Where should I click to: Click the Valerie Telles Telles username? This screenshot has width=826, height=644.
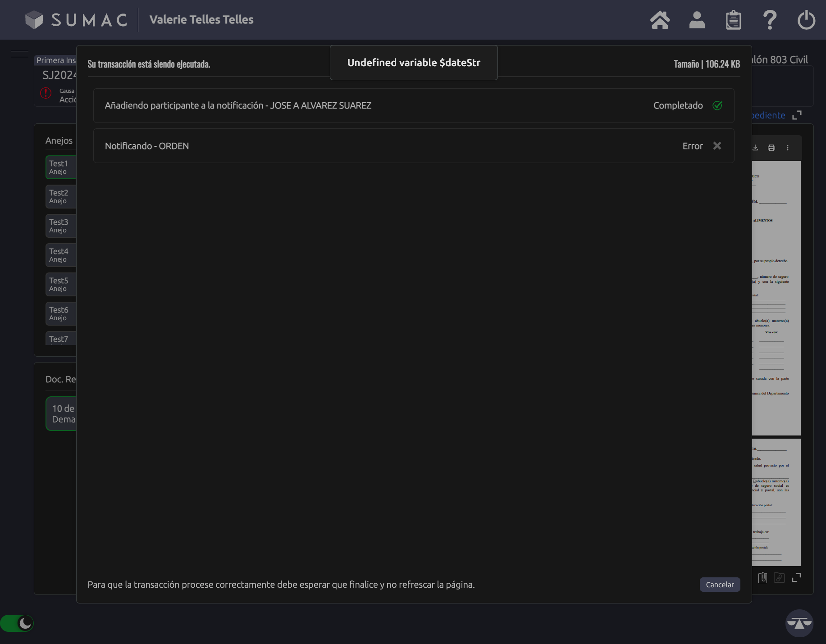[201, 20]
